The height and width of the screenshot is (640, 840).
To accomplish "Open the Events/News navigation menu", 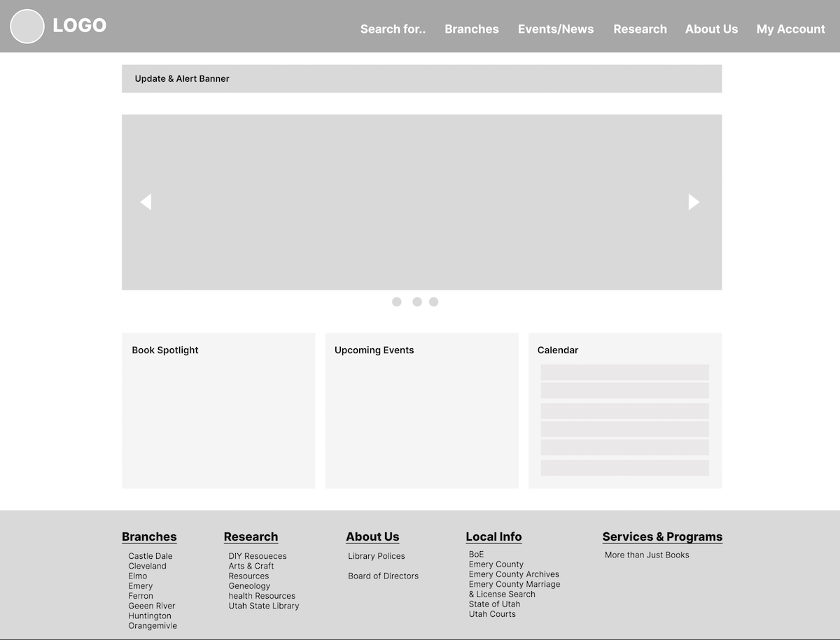I will point(556,29).
